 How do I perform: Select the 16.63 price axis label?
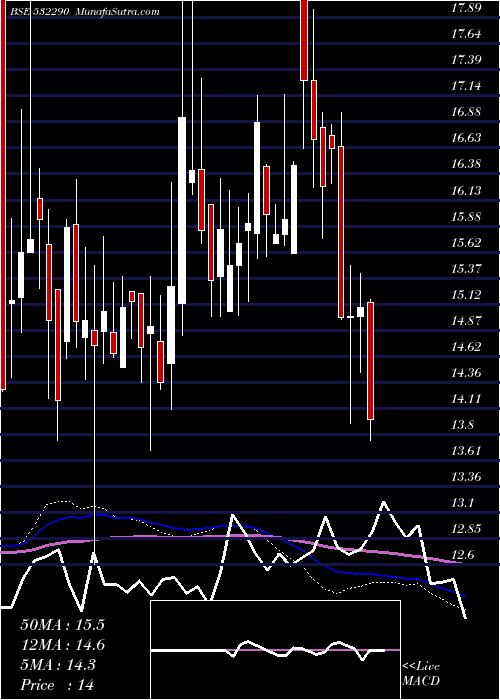(x=466, y=138)
